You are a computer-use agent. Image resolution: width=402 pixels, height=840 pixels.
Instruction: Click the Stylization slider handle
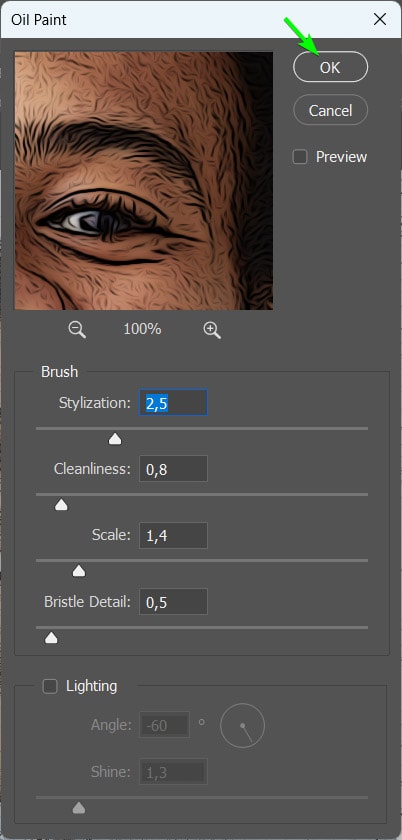pyautogui.click(x=115, y=440)
